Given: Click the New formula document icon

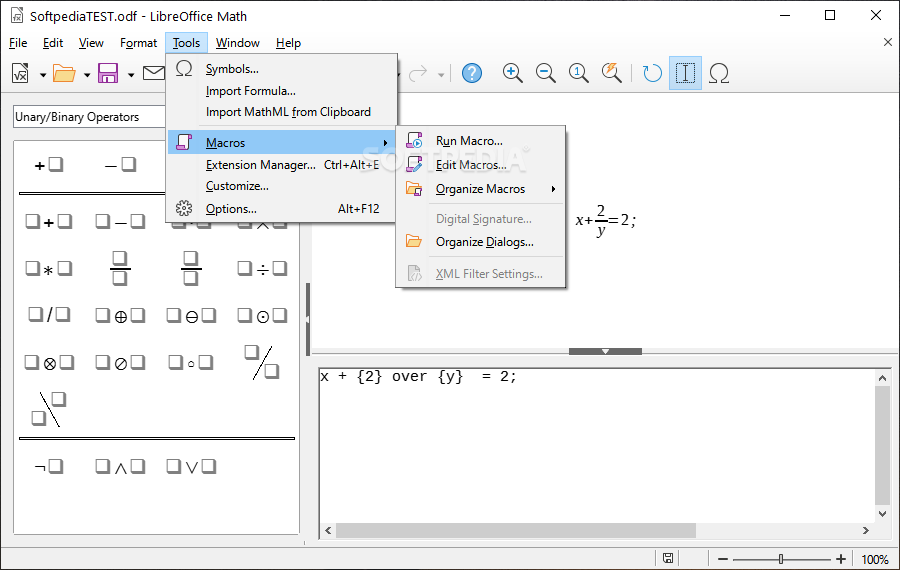Looking at the screenshot, I should 20,73.
